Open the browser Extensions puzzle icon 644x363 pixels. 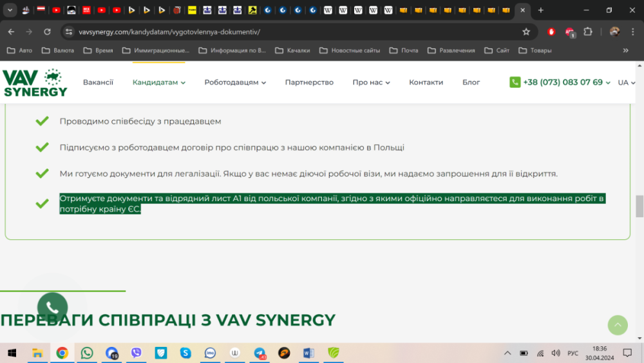coord(587,32)
